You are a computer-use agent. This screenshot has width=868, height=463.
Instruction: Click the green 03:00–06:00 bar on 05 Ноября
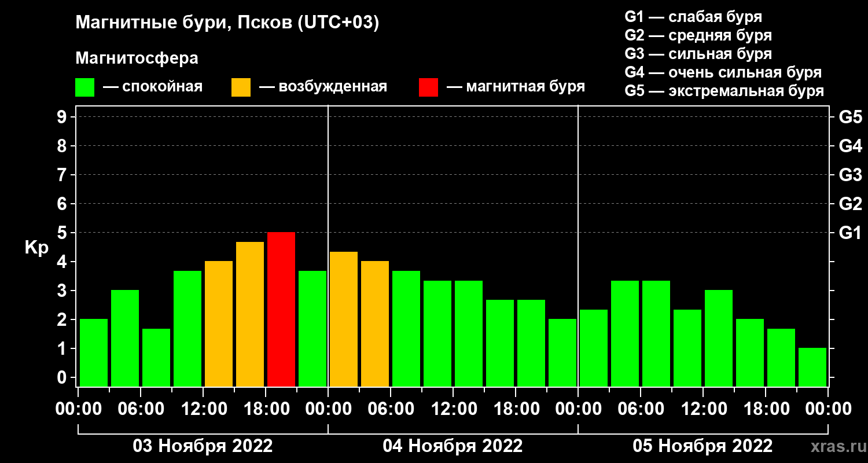click(x=625, y=334)
